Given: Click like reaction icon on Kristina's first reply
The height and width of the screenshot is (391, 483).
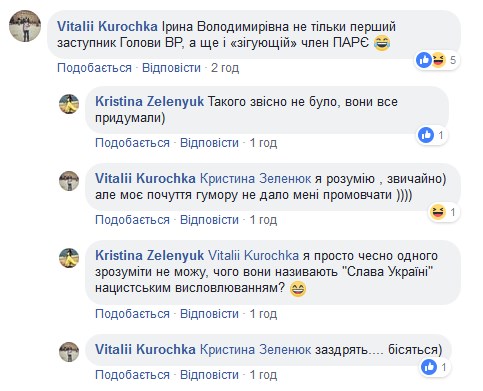Looking at the screenshot, I should coord(426,135).
